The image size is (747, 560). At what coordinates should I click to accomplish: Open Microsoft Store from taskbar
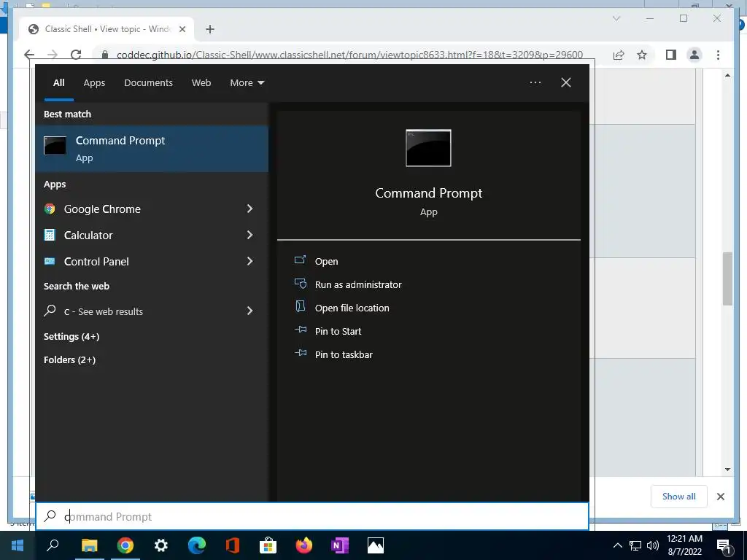(268, 545)
